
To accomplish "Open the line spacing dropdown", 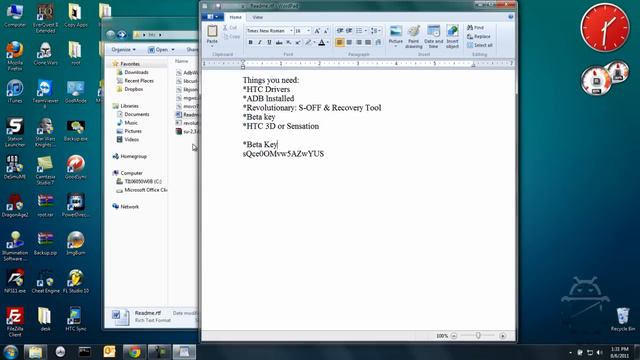I will (376, 31).
